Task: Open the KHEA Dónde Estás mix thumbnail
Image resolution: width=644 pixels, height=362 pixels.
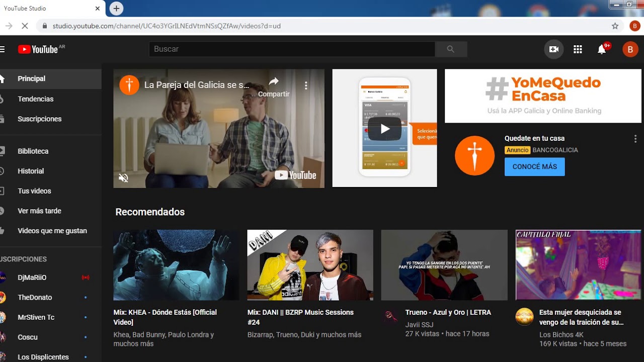Action: (176, 265)
